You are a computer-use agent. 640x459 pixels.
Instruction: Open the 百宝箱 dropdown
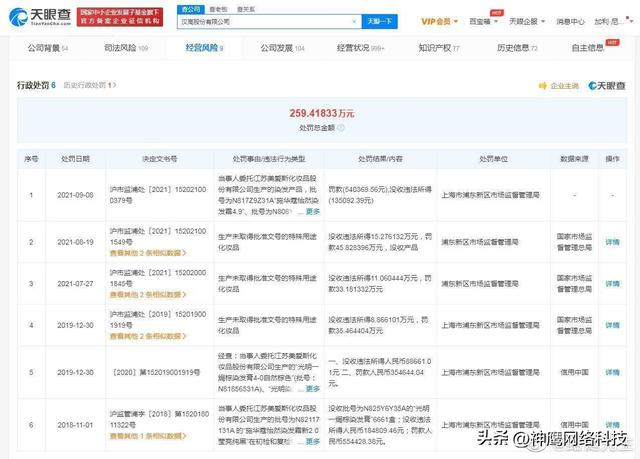(x=483, y=22)
